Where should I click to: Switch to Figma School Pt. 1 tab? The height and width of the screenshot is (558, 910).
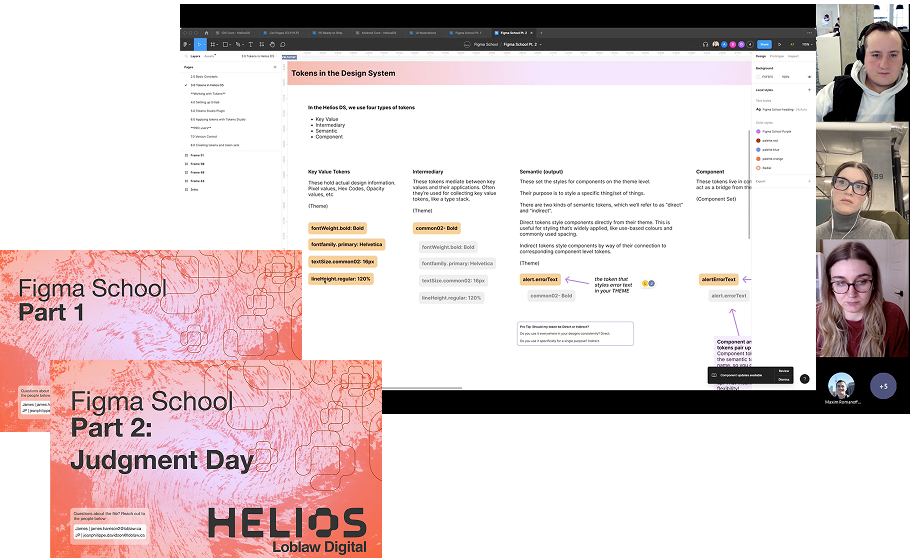(x=468, y=33)
